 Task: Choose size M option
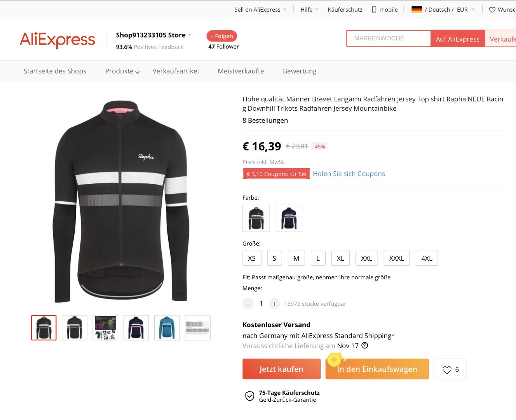point(296,258)
